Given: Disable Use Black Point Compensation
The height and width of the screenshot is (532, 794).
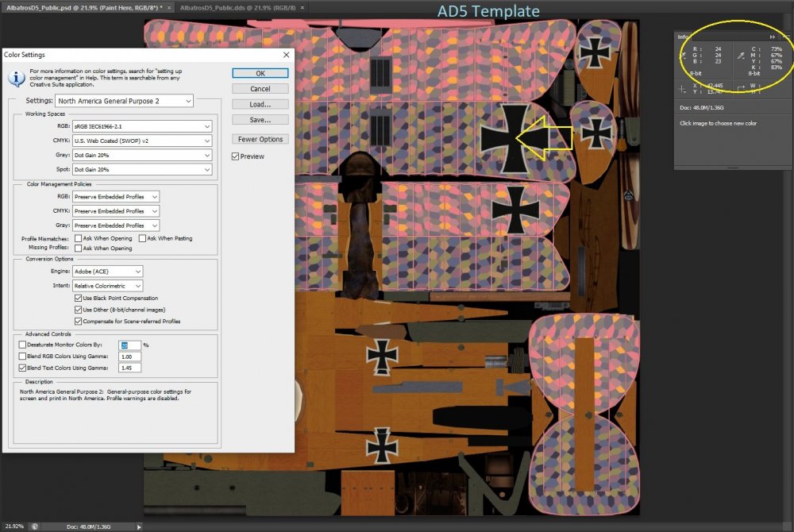Looking at the screenshot, I should (x=79, y=298).
